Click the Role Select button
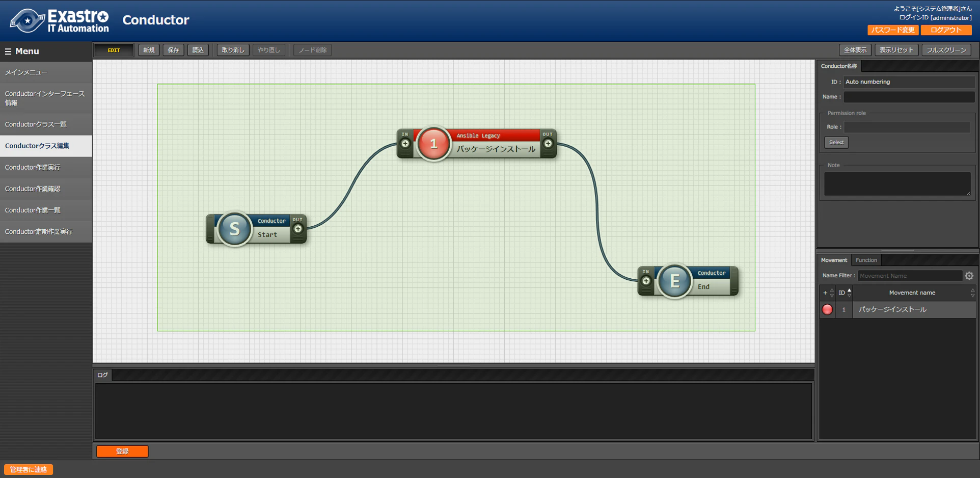The height and width of the screenshot is (478, 980). click(836, 142)
